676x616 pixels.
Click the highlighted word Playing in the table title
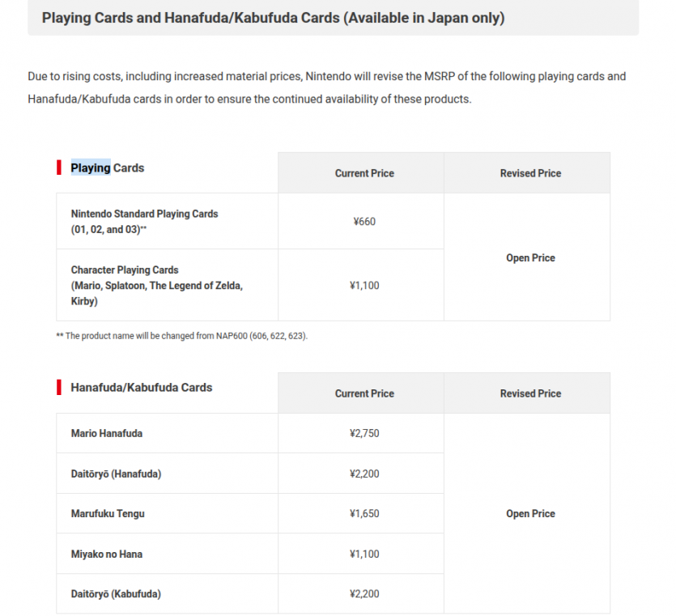click(x=91, y=168)
